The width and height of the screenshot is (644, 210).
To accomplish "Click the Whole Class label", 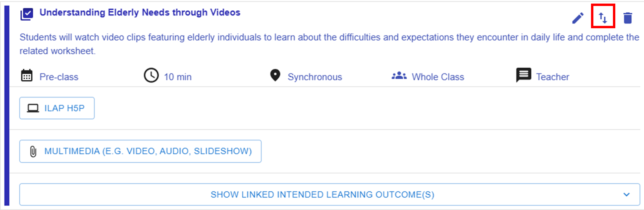I will tap(438, 77).
